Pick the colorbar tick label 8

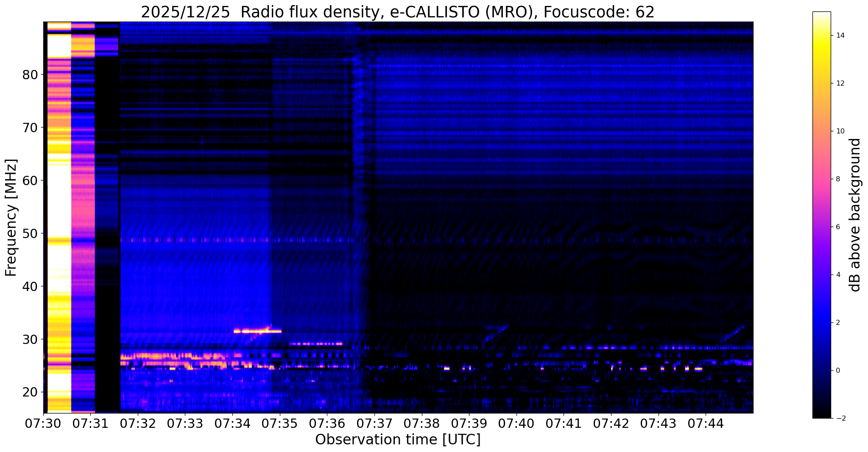[x=837, y=179]
